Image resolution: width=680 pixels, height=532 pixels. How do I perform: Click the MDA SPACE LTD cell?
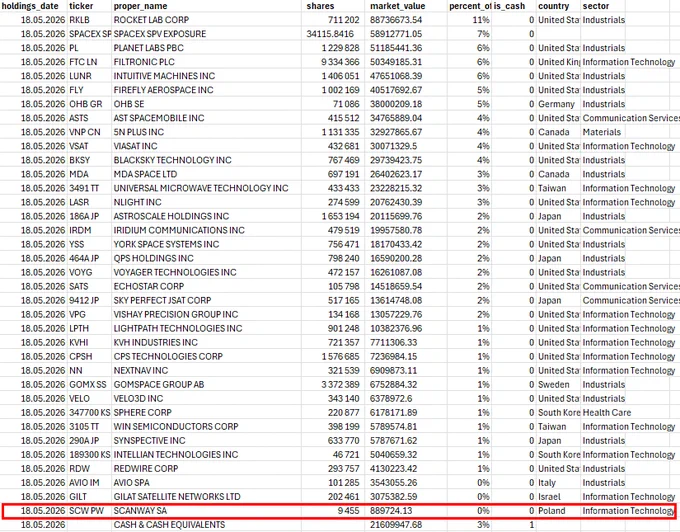[207, 174]
